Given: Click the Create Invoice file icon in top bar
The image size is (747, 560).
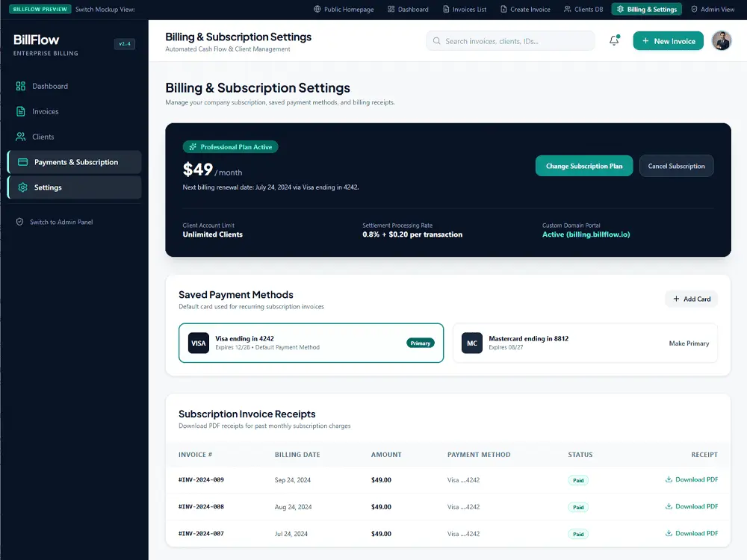Looking at the screenshot, I should click(503, 9).
